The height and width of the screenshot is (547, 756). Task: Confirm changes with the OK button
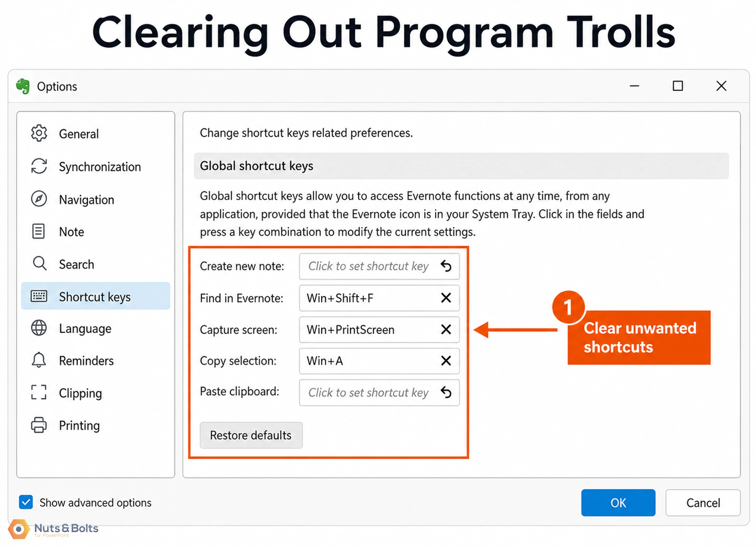coord(618,502)
